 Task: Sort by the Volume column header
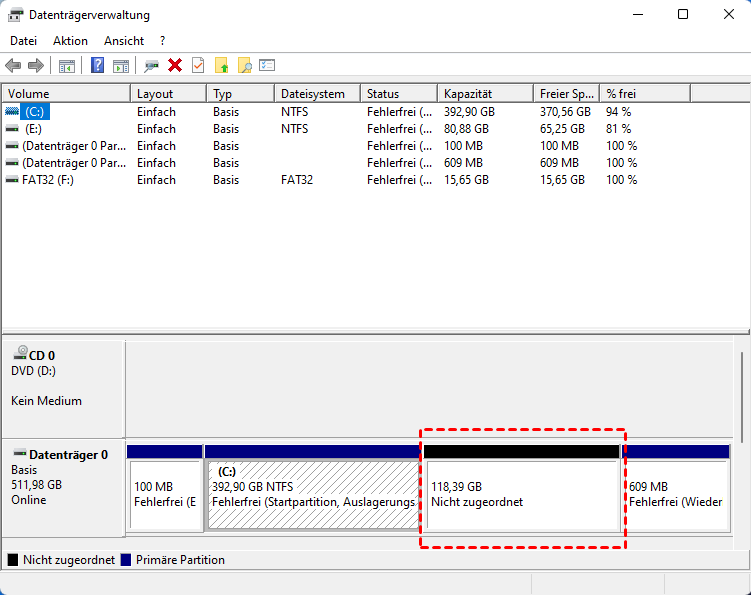click(66, 93)
